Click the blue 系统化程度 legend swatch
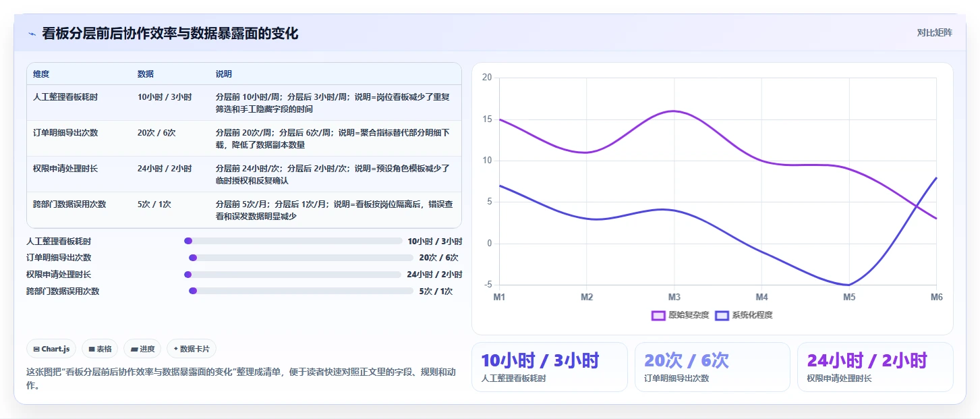Screen dimensions: 980x419 (x=722, y=315)
